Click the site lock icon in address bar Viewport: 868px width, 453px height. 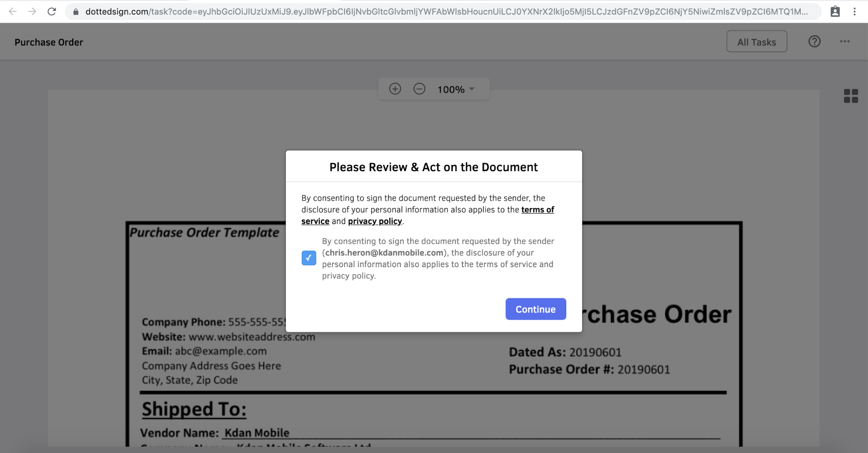[x=76, y=12]
